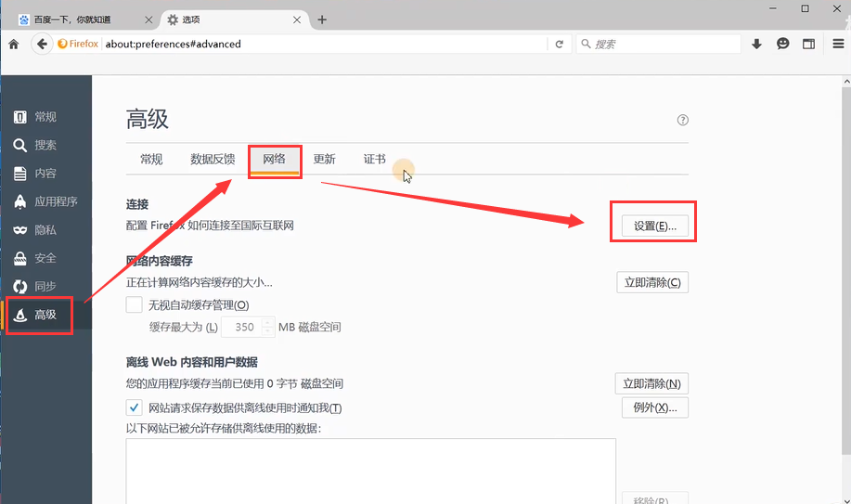Open the sidebar panel icon

(809, 44)
